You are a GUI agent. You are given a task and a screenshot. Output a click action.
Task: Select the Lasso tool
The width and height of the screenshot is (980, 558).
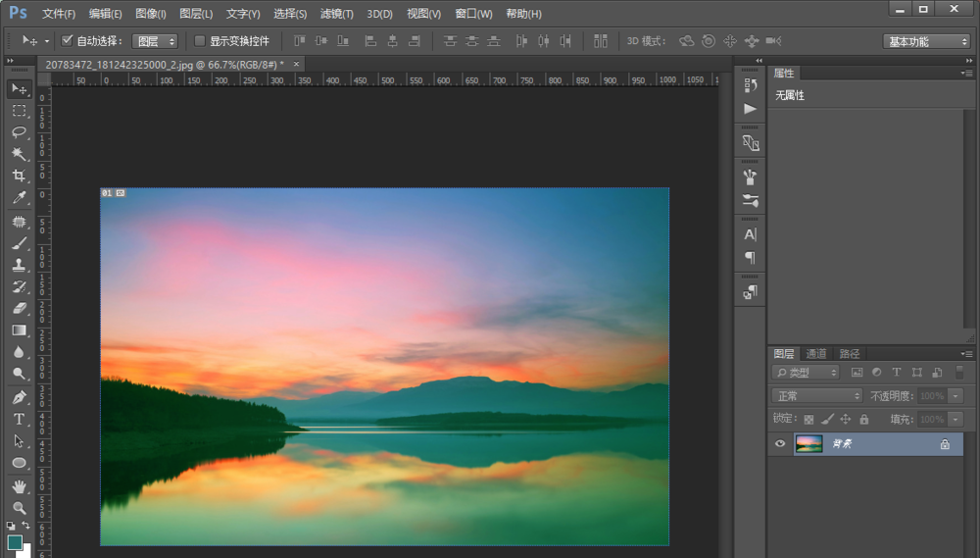(19, 132)
